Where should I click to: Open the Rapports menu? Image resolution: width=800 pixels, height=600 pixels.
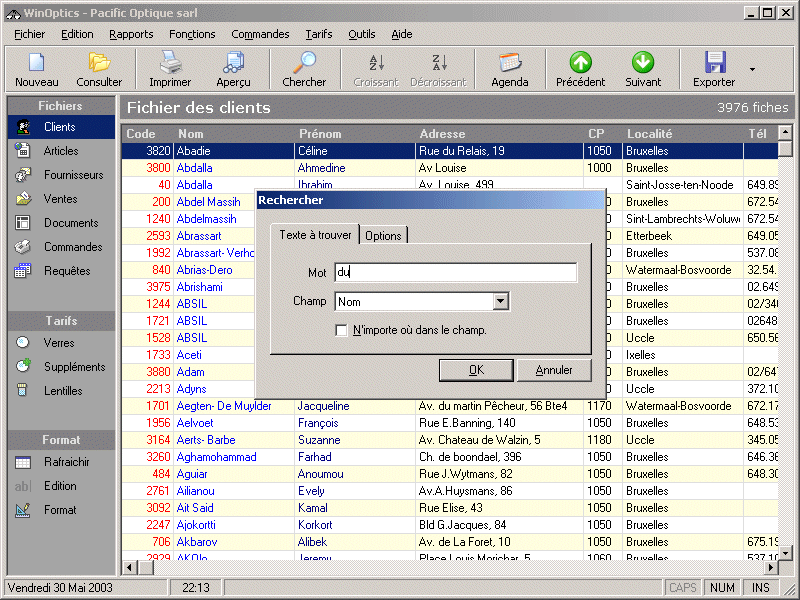click(x=131, y=34)
